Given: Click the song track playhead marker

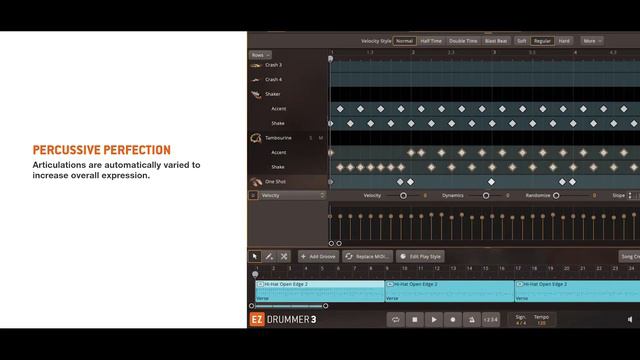Looking at the screenshot, I should (x=255, y=274).
